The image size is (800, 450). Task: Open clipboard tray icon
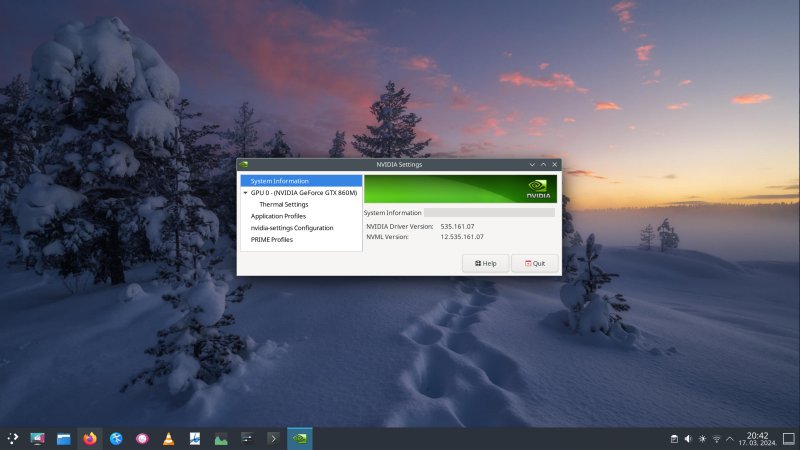674,439
